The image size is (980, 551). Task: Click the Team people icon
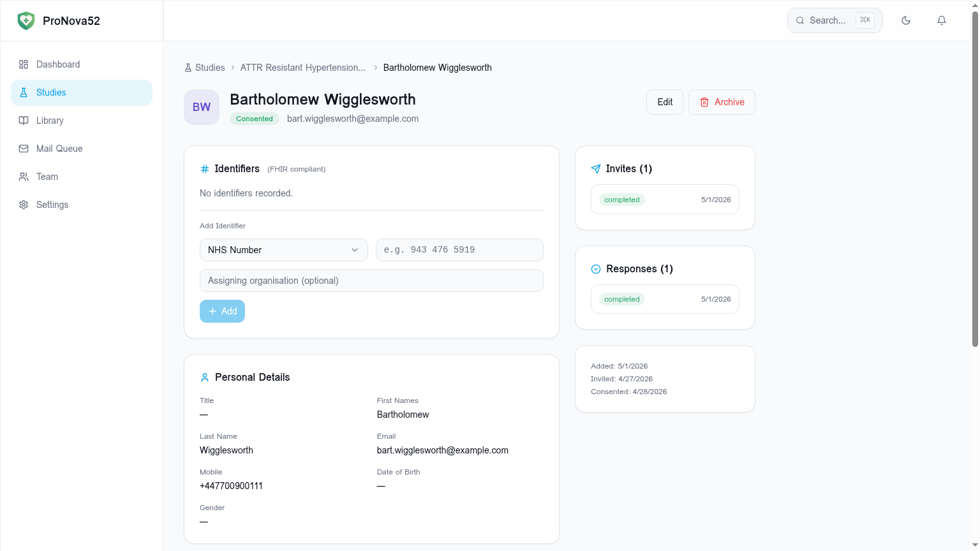click(24, 177)
